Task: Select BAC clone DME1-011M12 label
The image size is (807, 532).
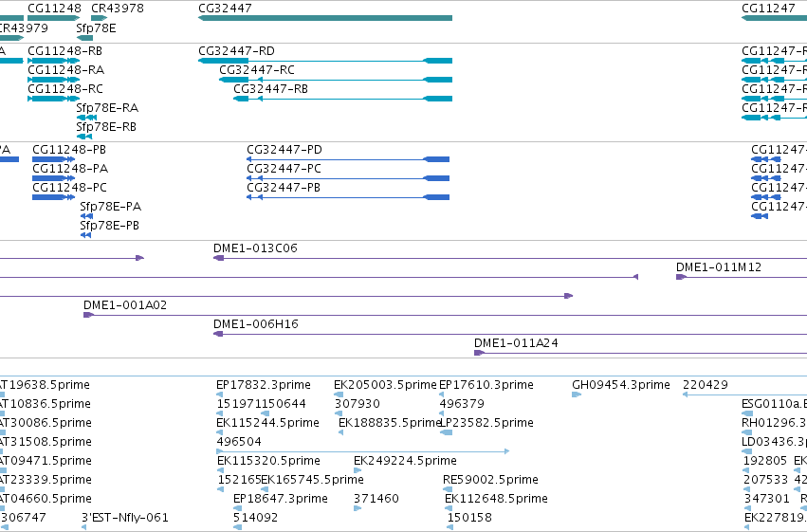Action: (x=719, y=267)
